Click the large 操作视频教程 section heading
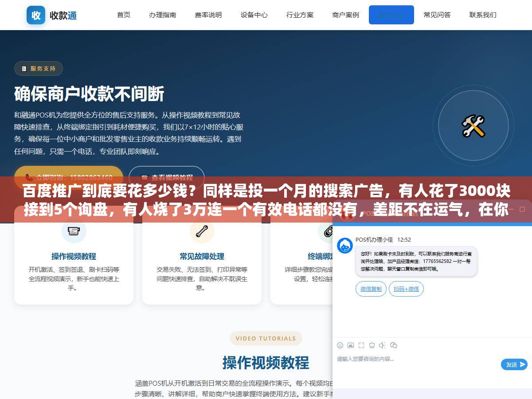 tap(266, 363)
